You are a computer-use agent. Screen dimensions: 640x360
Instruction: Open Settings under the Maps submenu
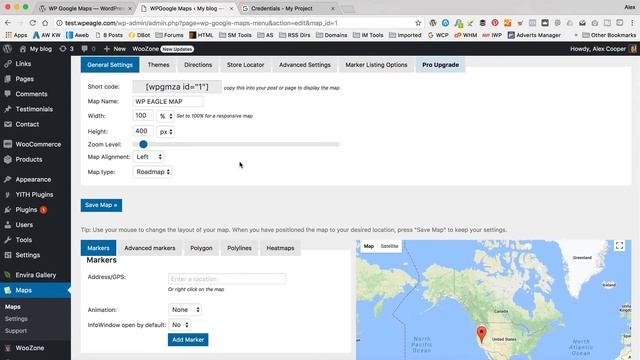tap(16, 319)
